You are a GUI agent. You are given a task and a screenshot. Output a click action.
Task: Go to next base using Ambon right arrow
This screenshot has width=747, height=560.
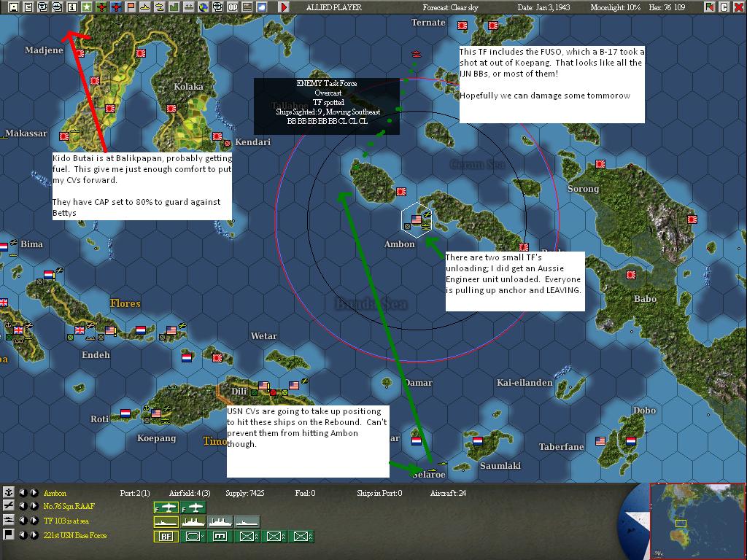[x=34, y=493]
